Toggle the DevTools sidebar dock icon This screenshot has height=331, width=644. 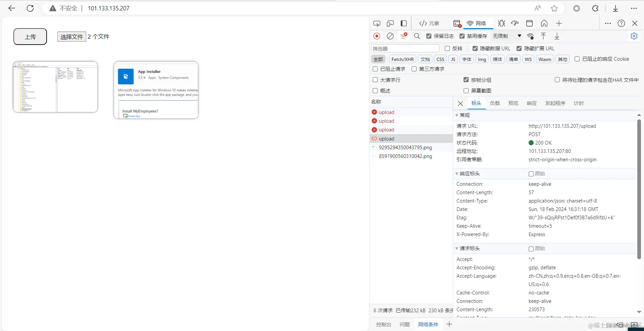(404, 23)
